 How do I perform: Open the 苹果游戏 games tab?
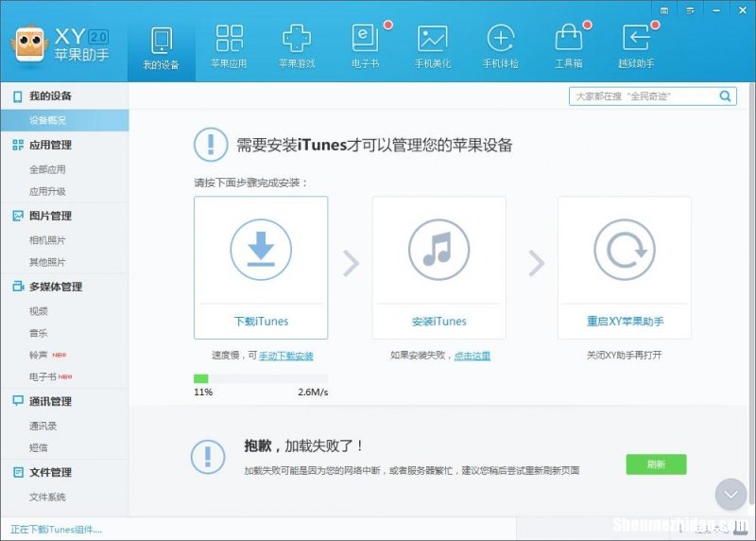click(x=297, y=47)
